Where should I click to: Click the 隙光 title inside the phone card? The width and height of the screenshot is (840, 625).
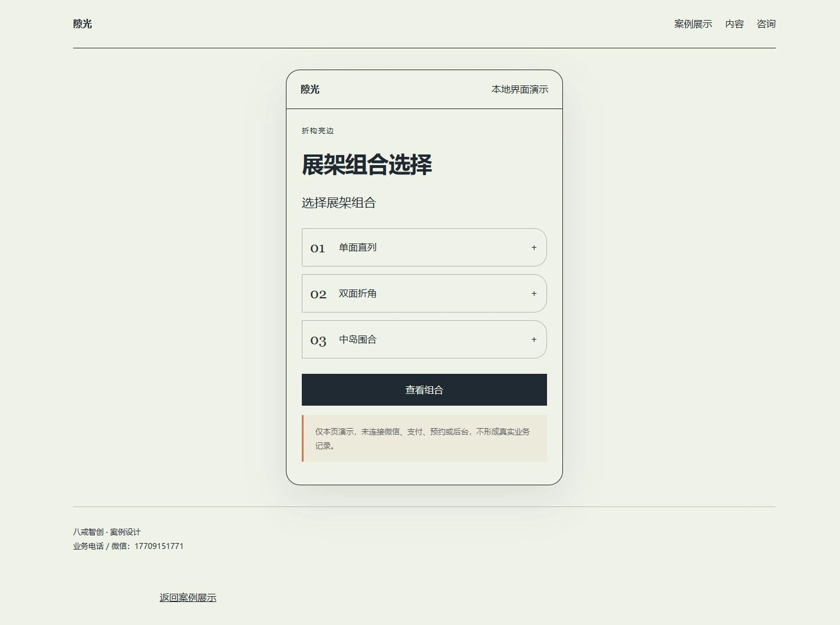point(310,90)
